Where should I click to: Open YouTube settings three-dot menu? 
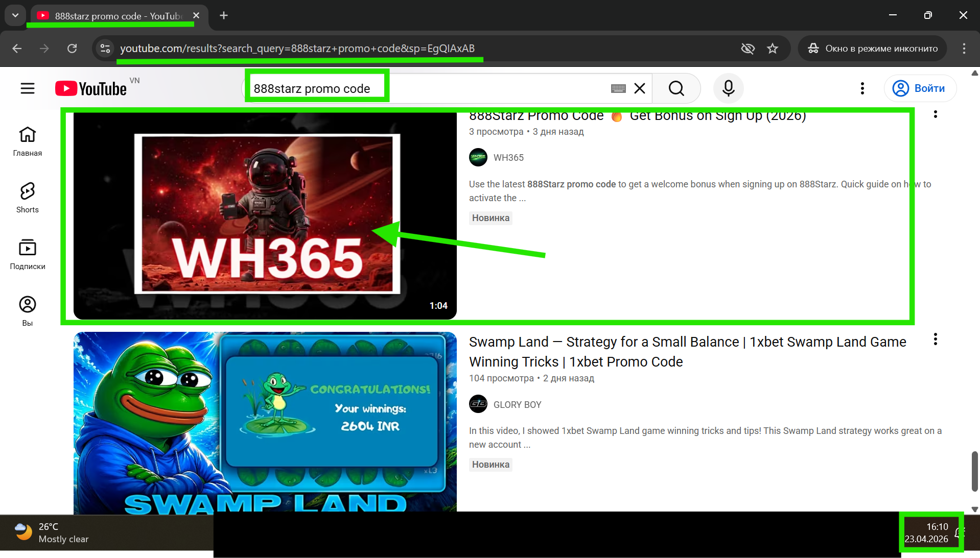click(x=862, y=88)
